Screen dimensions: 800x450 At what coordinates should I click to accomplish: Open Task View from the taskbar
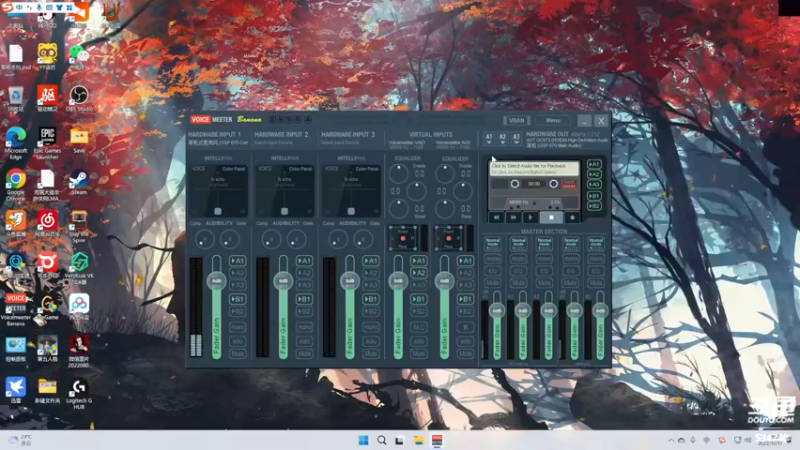click(399, 440)
